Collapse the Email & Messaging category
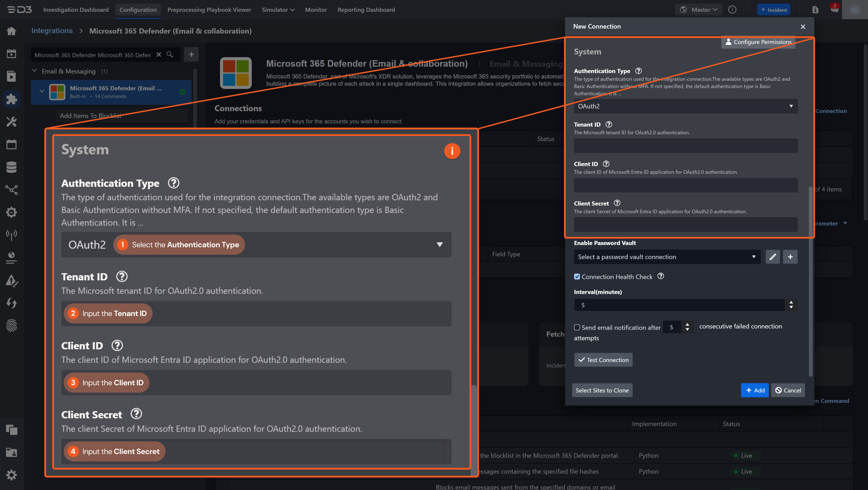The height and width of the screenshot is (490, 868). tap(34, 71)
